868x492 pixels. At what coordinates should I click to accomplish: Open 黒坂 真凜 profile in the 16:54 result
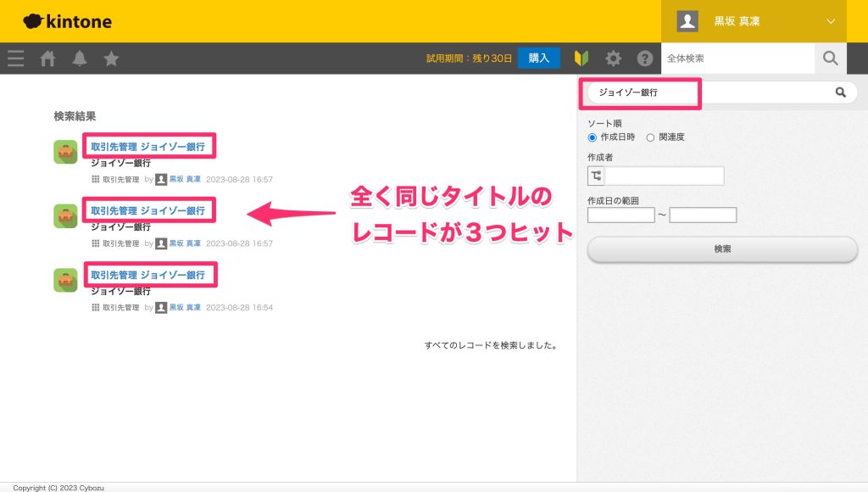click(x=185, y=307)
